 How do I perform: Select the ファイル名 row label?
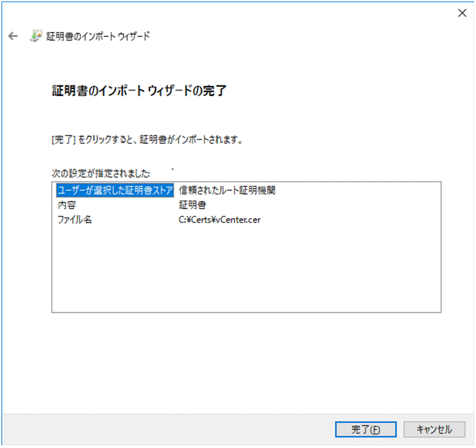pos(74,219)
